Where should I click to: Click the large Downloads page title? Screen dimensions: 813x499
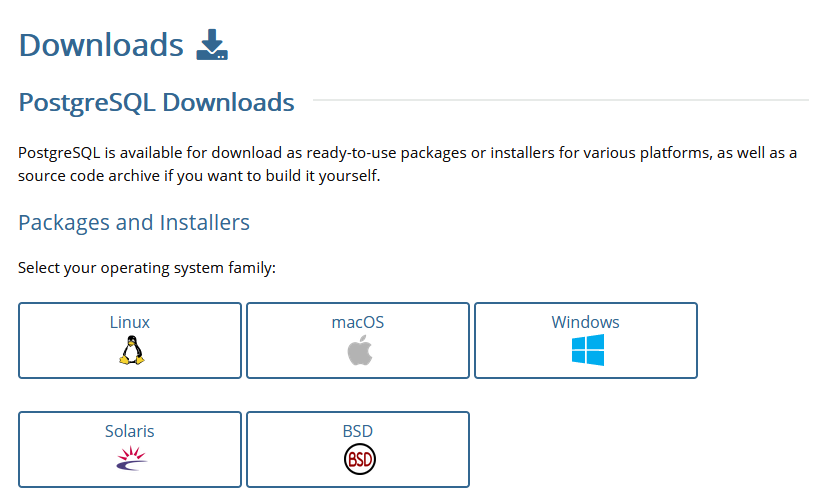coord(101,45)
